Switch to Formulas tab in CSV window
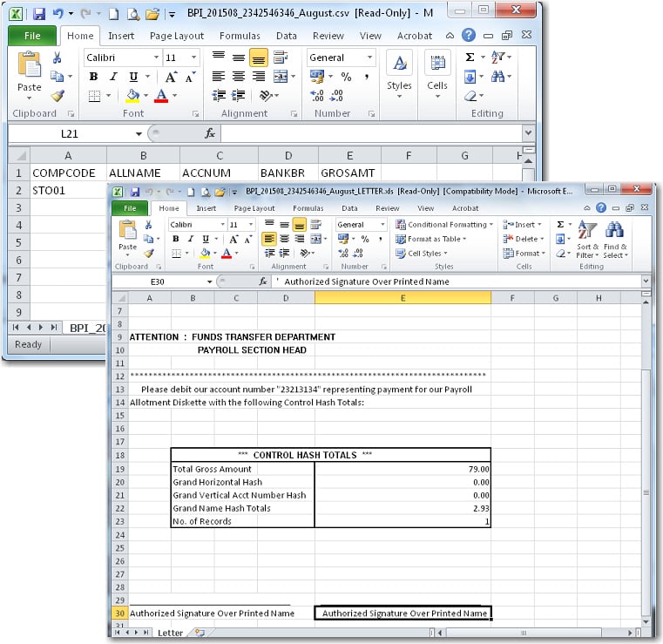663x644 pixels. [240, 36]
